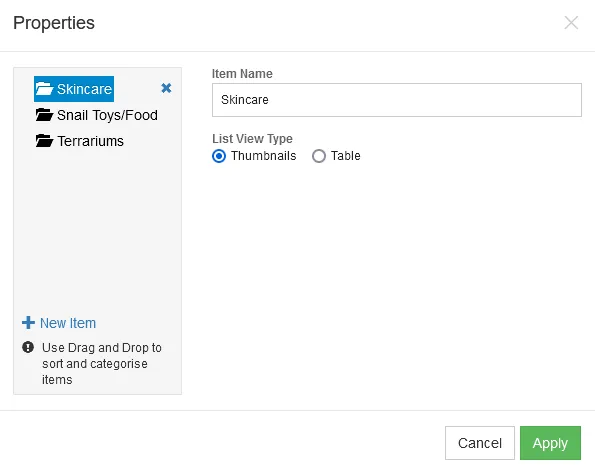Click the plus icon beside New Item
The width and height of the screenshot is (595, 471).
click(x=28, y=323)
